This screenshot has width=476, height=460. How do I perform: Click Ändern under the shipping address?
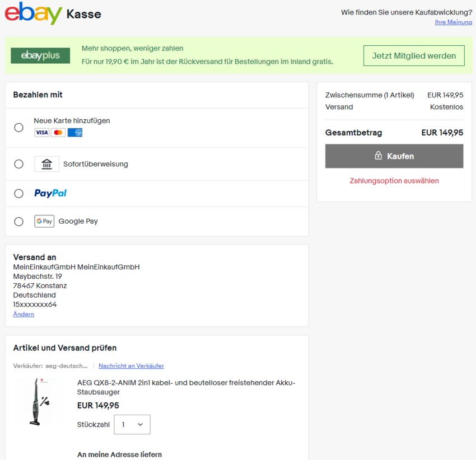click(x=23, y=314)
